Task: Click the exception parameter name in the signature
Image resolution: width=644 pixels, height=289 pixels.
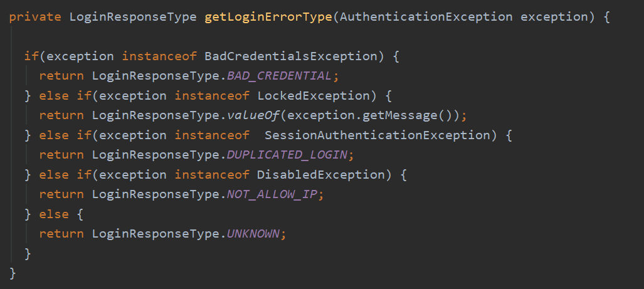Action: pyautogui.click(x=556, y=16)
